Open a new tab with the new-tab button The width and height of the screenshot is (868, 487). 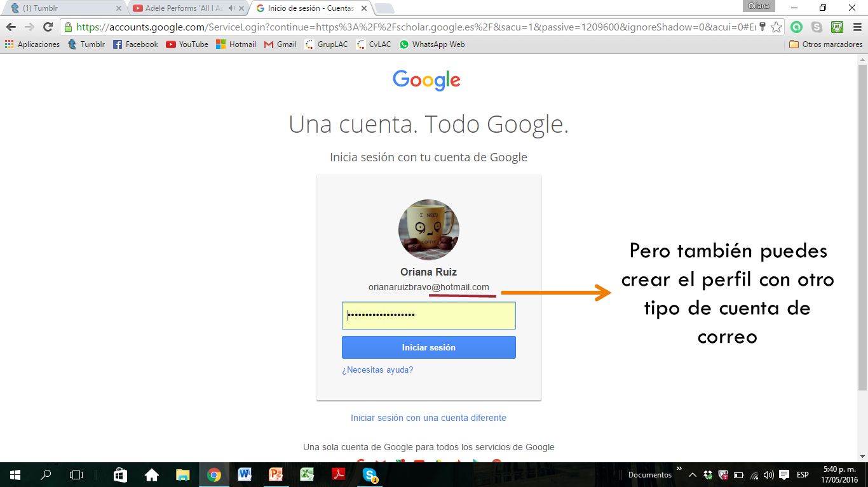(x=384, y=8)
